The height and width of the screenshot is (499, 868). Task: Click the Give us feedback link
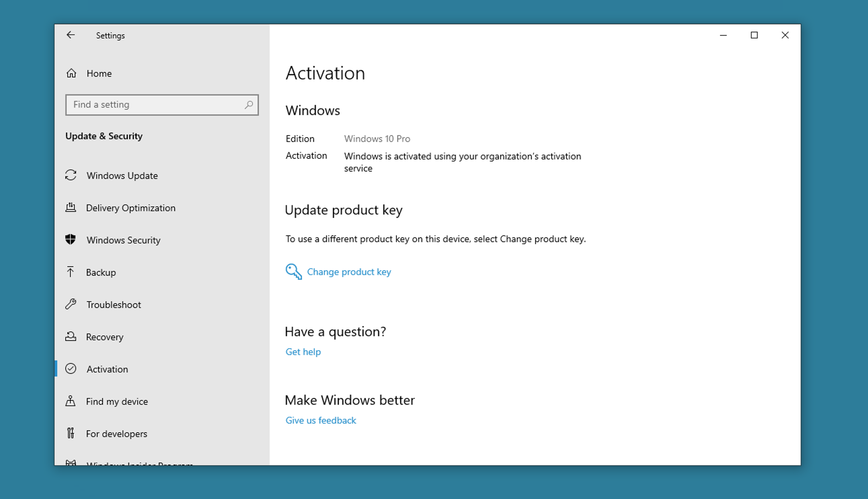click(321, 420)
